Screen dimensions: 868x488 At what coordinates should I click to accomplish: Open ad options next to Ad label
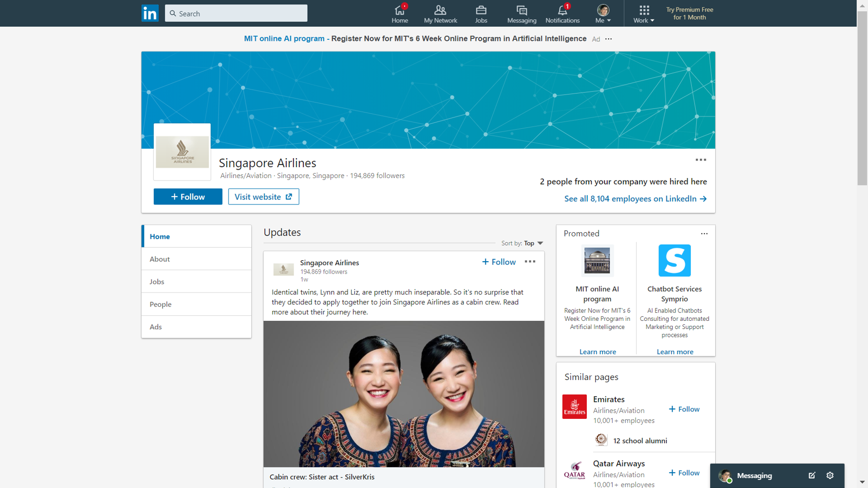[x=608, y=39]
